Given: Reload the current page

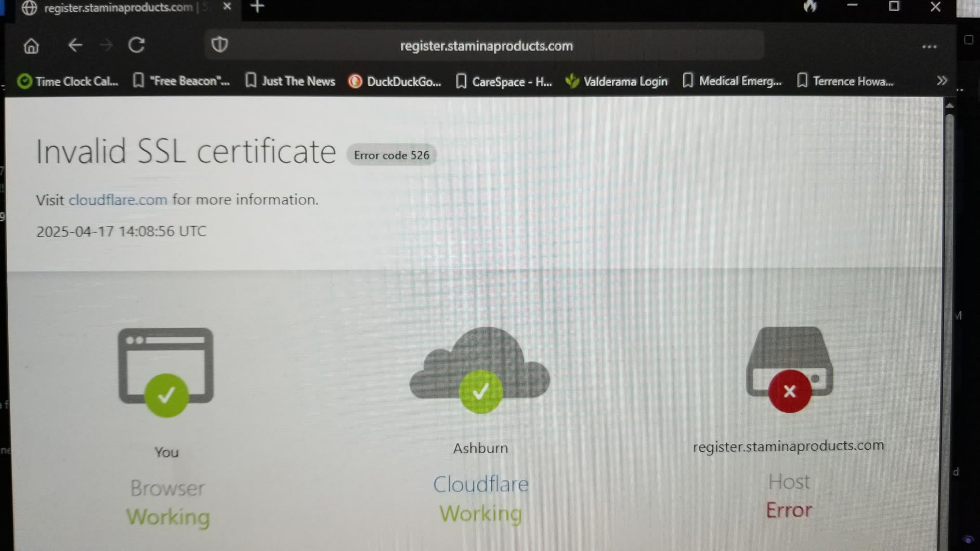Looking at the screenshot, I should [x=136, y=45].
